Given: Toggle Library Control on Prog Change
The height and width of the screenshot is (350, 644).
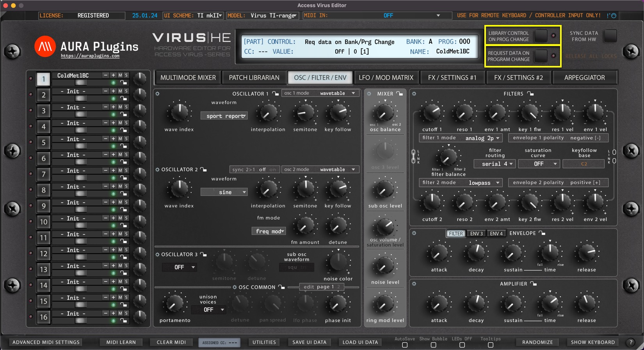Looking at the screenshot, I should pos(541,36).
